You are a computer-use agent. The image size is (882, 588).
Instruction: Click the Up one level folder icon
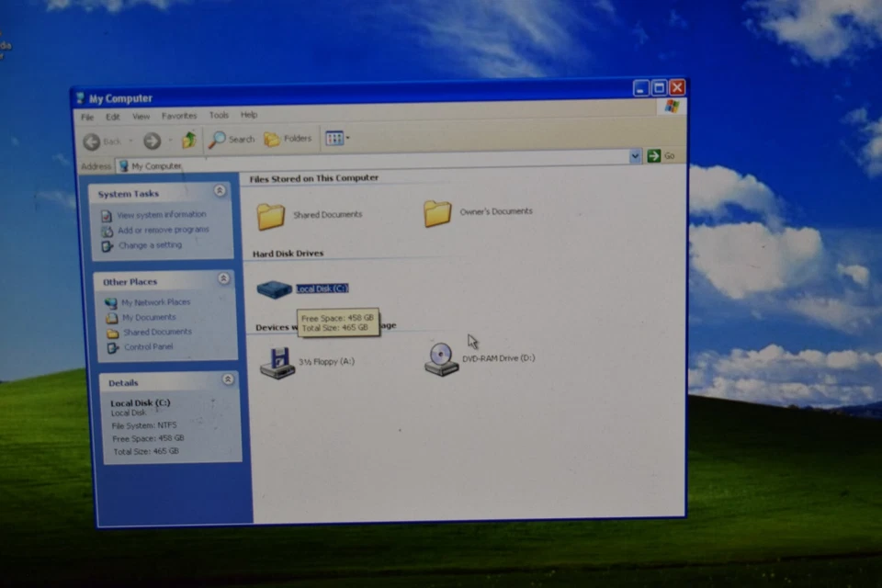tap(187, 139)
